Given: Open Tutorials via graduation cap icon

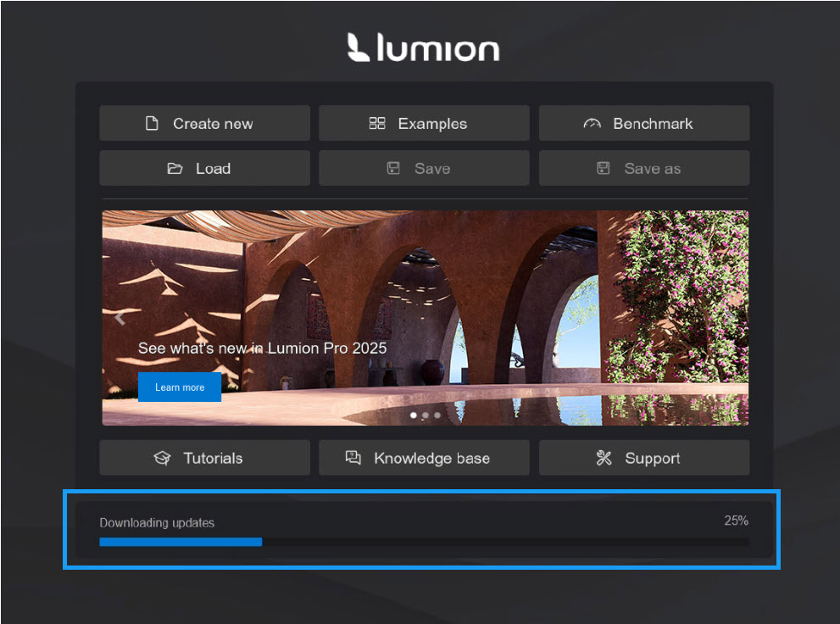Looking at the screenshot, I should click(x=162, y=459).
